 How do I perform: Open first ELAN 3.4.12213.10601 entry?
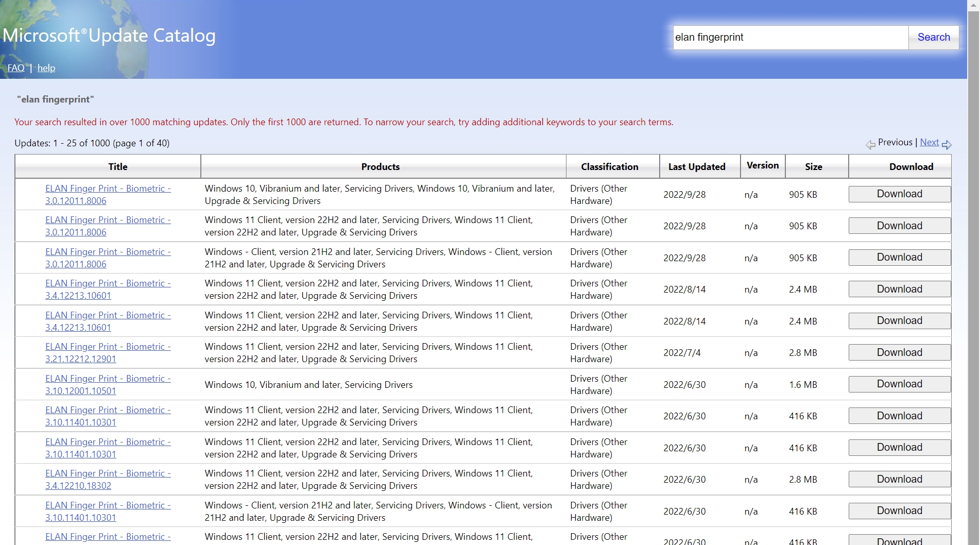[108, 289]
